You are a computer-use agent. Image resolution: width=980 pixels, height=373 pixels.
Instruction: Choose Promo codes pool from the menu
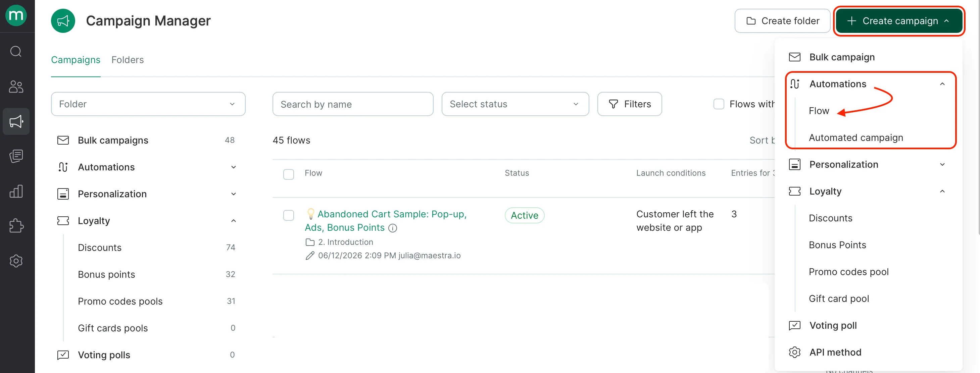848,272
